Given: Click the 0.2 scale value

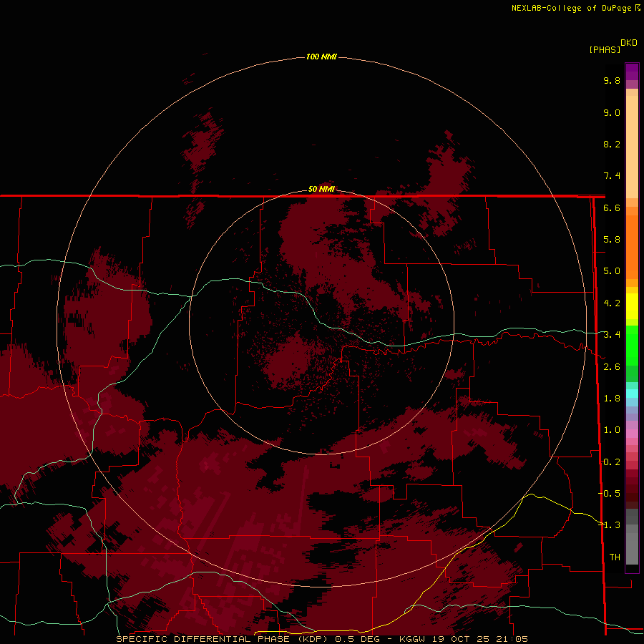Looking at the screenshot, I should click(x=612, y=462).
